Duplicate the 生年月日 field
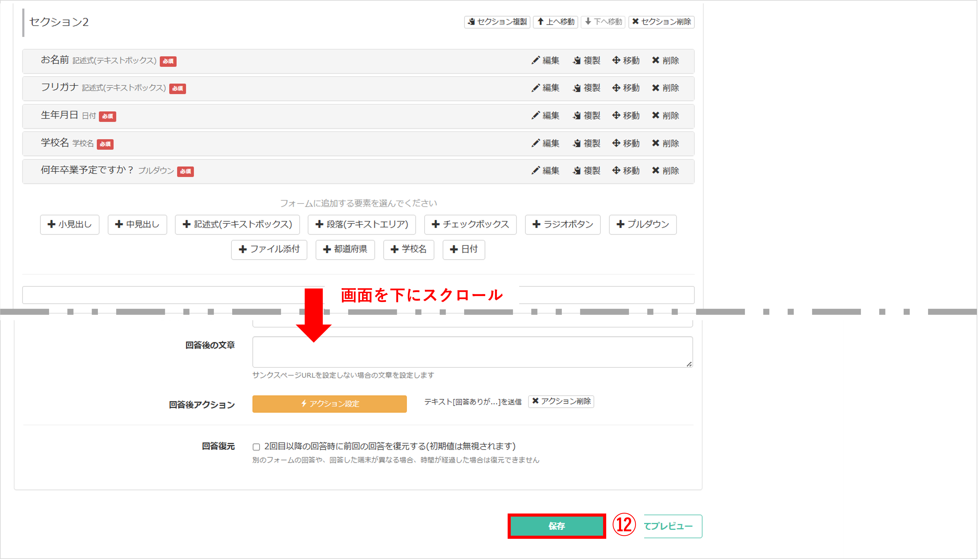Image resolution: width=980 pixels, height=559 pixels. point(586,116)
